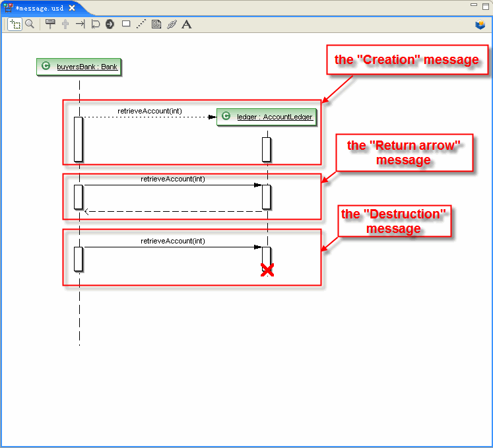This screenshot has height=448, width=493.
Task: Select the retrieveAccount(int) label on dotted creation arrow
Action: 150,111
